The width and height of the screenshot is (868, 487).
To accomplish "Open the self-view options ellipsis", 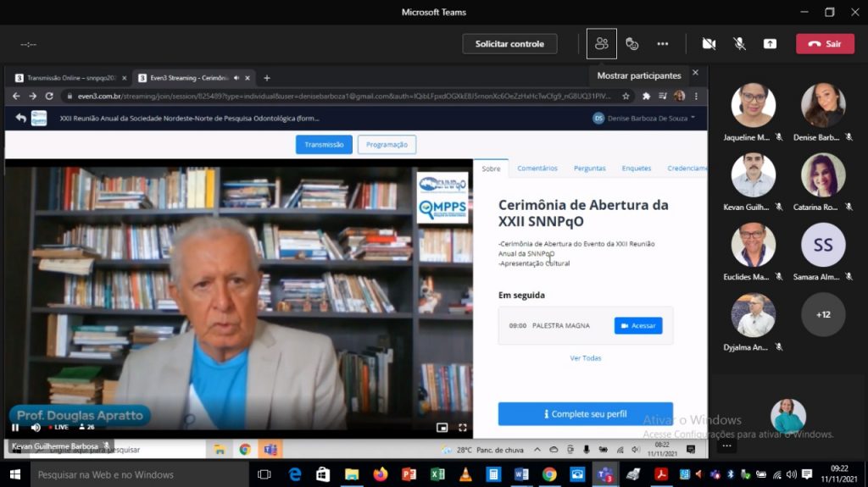I will pos(726,445).
